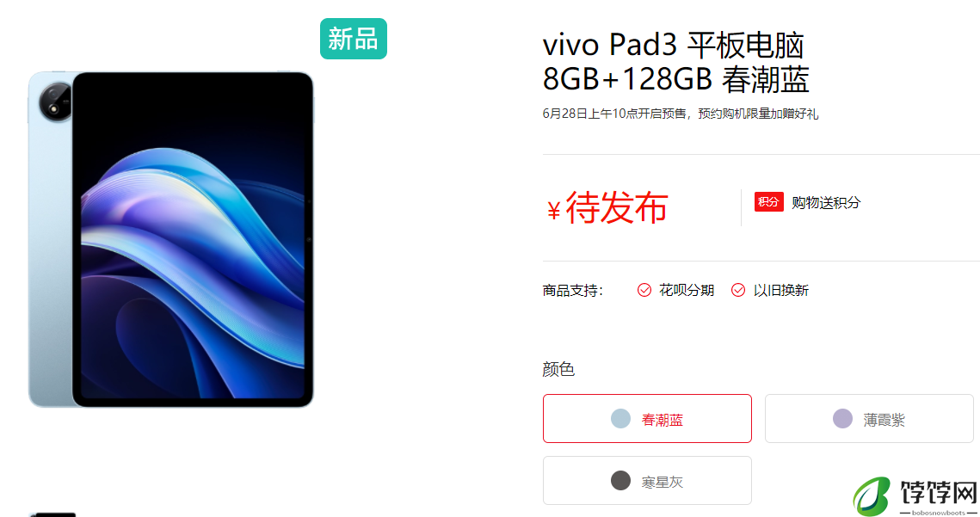
Task: Click the 以旧换新 trade-in text
Action: pyautogui.click(x=780, y=290)
